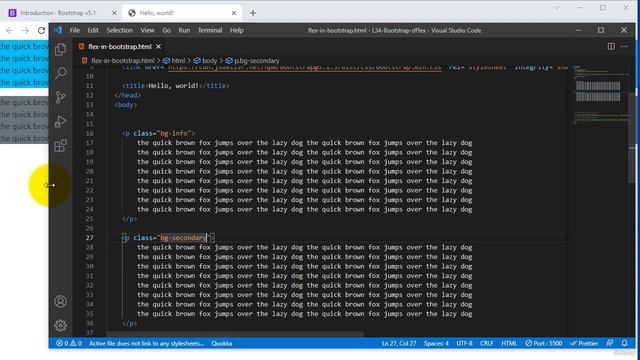This screenshot has width=640, height=360.
Task: Open the File menu
Action: pyautogui.click(x=75, y=30)
